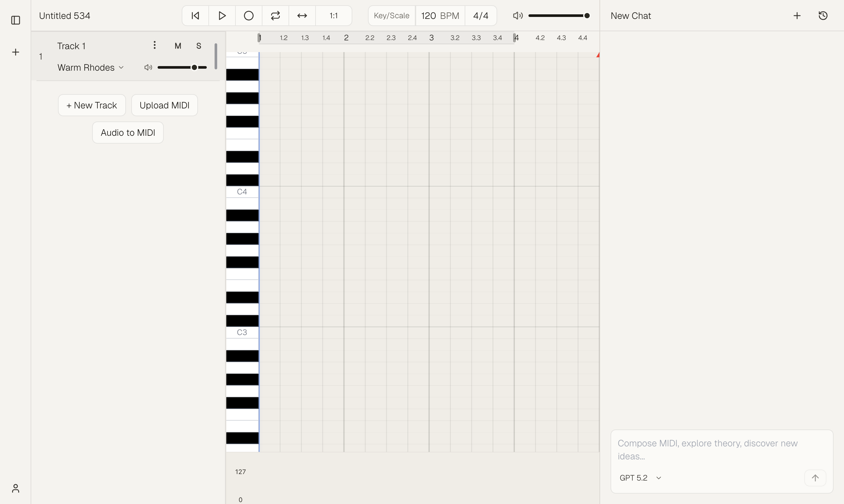Open the Key/Scale selector
This screenshot has width=844, height=504.
(x=391, y=16)
